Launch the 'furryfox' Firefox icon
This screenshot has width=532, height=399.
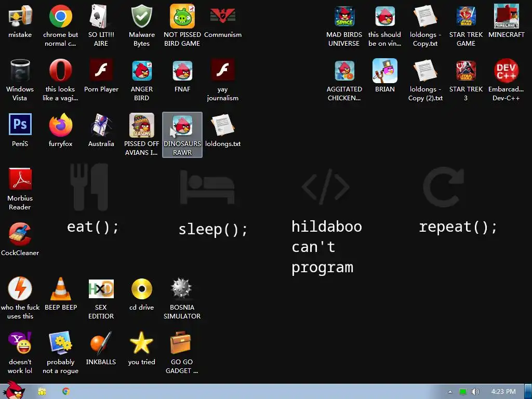click(60, 125)
